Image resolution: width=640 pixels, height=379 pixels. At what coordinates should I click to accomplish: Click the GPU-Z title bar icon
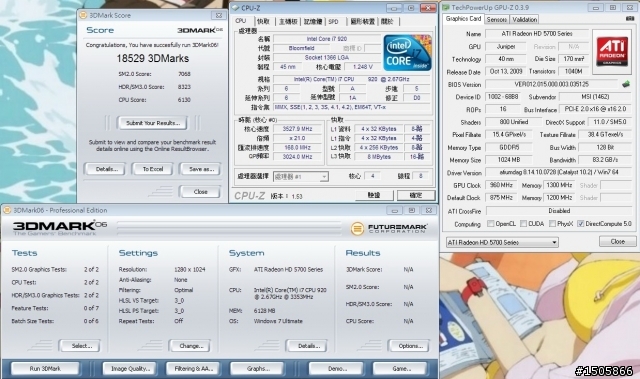coord(446,7)
